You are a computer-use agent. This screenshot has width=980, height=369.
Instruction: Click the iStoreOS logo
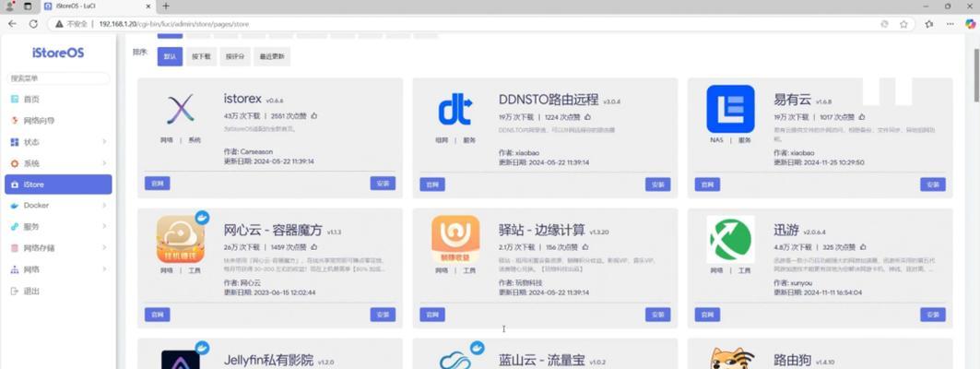pos(58,54)
